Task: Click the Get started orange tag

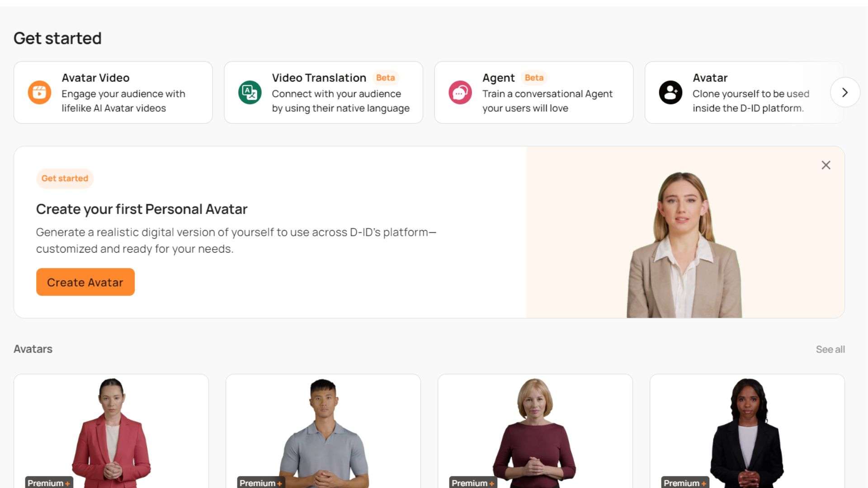Action: point(65,178)
